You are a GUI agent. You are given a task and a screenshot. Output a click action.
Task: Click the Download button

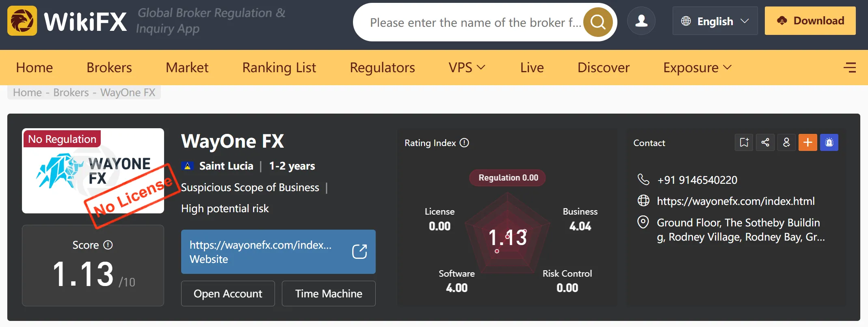(810, 21)
